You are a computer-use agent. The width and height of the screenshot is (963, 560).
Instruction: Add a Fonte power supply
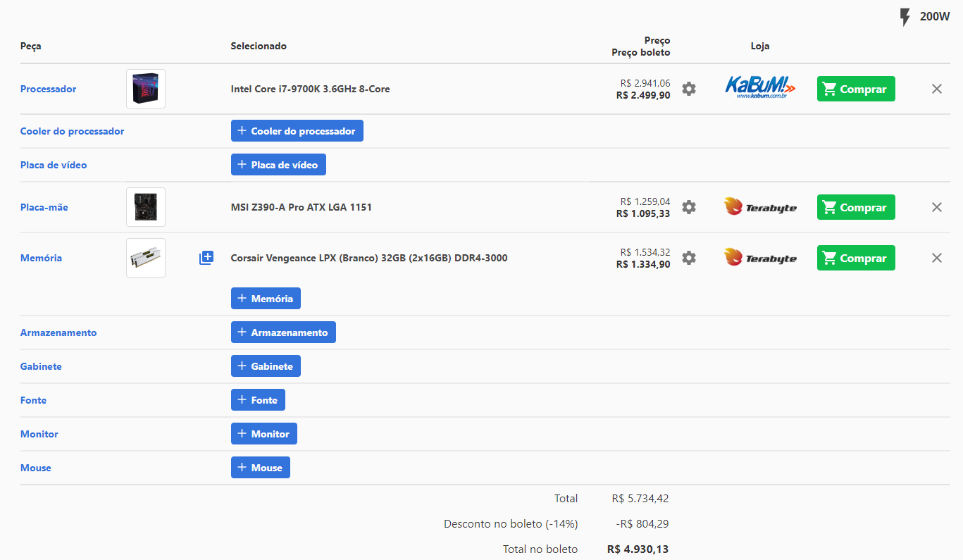click(258, 400)
